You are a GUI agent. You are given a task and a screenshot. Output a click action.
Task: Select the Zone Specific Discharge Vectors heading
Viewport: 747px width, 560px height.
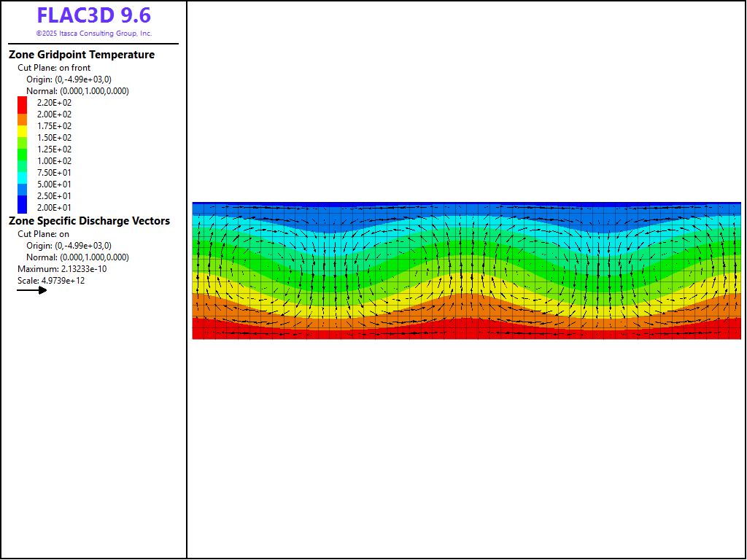[89, 221]
